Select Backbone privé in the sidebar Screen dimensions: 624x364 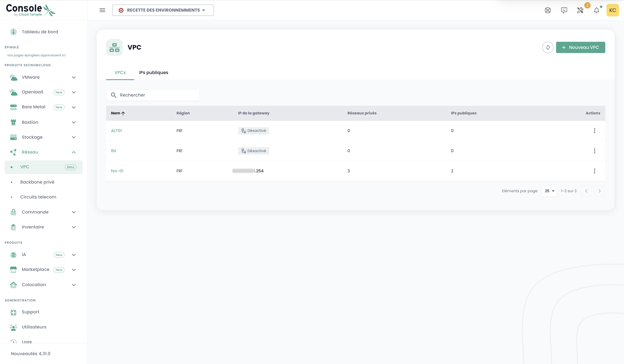click(x=37, y=182)
